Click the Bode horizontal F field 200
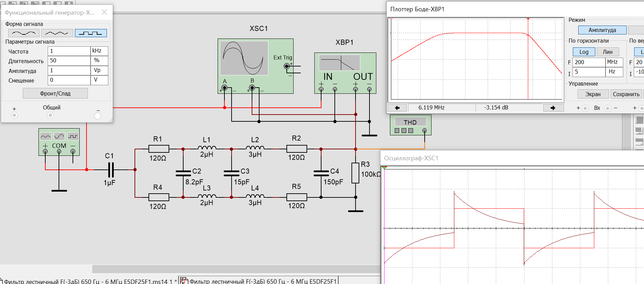 tap(589, 62)
